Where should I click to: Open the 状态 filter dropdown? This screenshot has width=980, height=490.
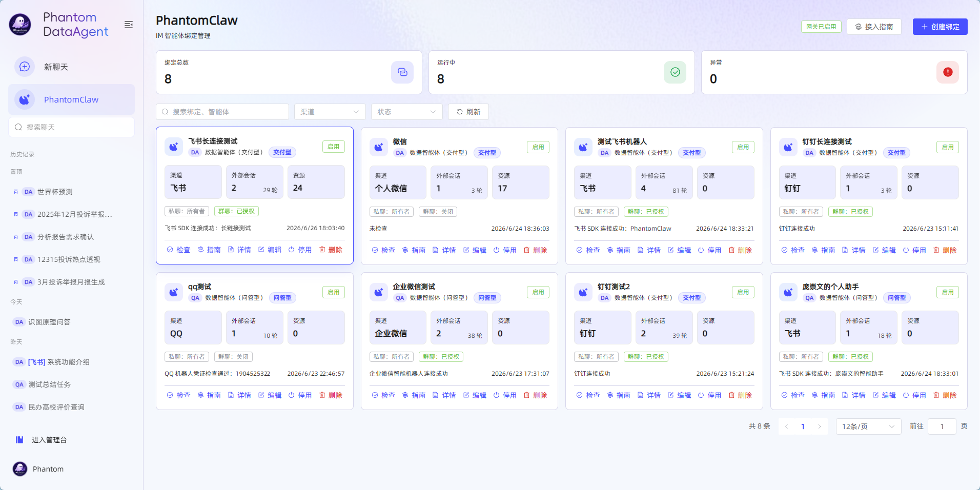click(406, 112)
